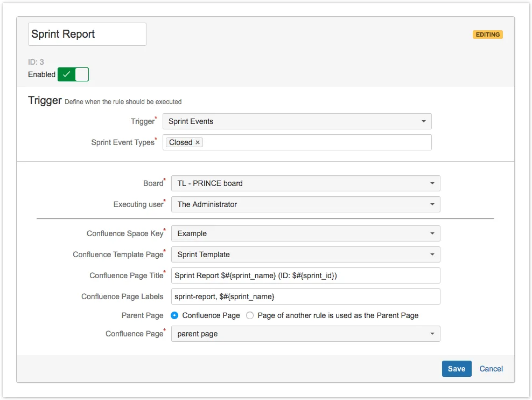This screenshot has width=532, height=400.
Task: Click the Sprint Report rule name field
Action: [87, 34]
